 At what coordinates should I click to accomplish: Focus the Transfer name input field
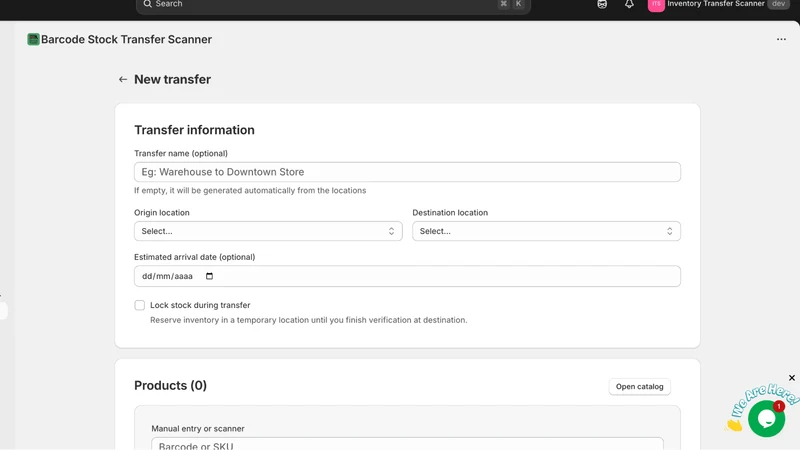[x=407, y=172]
